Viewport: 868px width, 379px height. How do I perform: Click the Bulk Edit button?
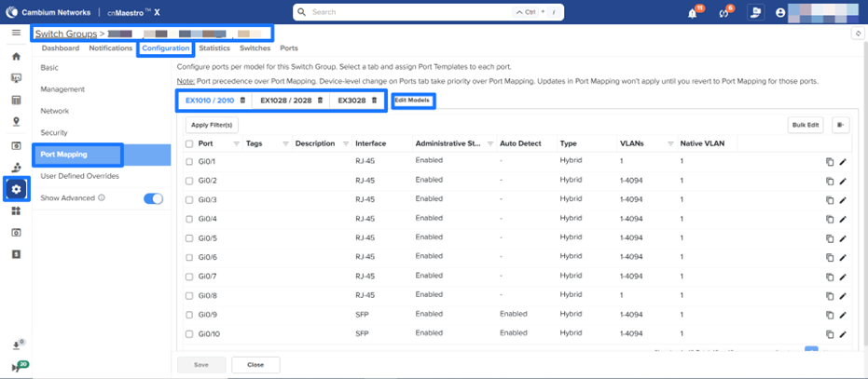pos(806,124)
